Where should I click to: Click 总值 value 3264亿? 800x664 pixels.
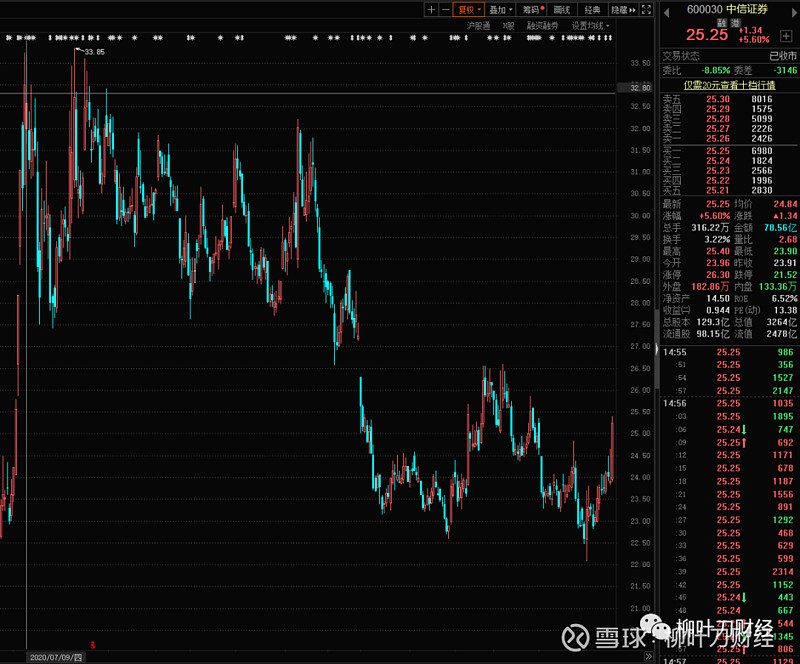point(782,322)
